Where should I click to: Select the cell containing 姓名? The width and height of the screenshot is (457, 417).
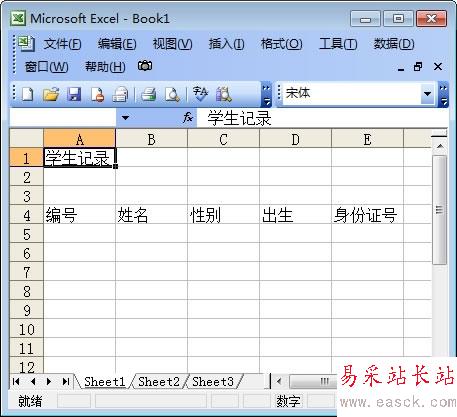[152, 215]
